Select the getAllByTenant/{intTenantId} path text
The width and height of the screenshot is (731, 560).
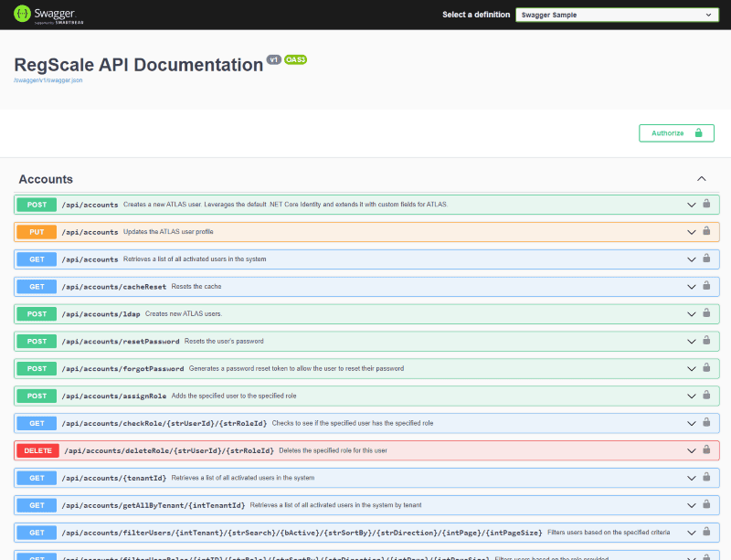point(154,505)
